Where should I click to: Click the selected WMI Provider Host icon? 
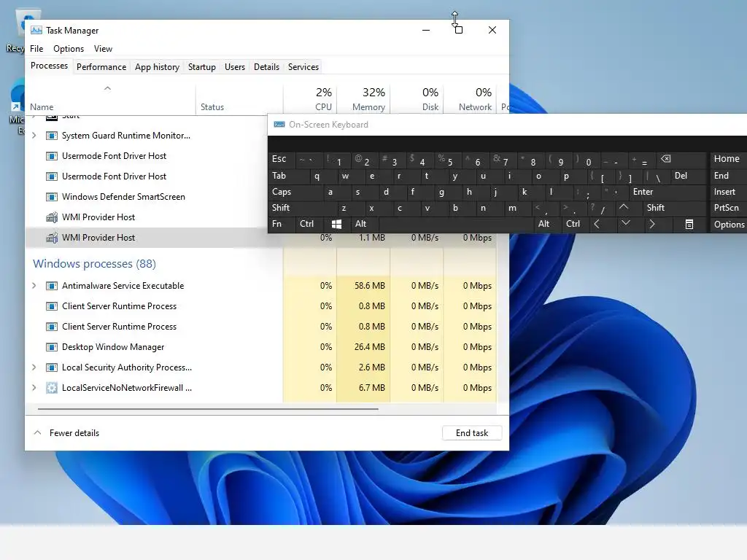pyautogui.click(x=52, y=238)
